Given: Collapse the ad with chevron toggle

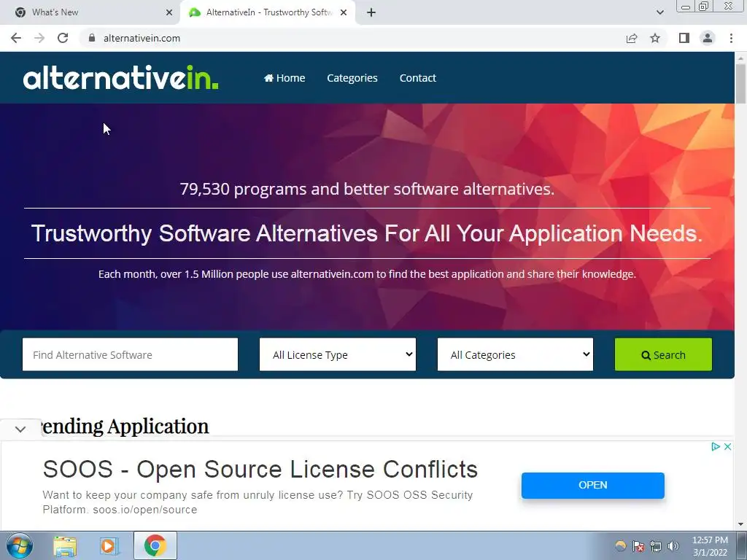Looking at the screenshot, I should pos(20,429).
